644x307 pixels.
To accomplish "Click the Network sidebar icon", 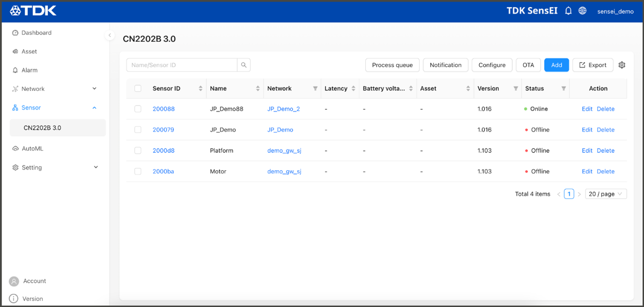I will tap(15, 89).
